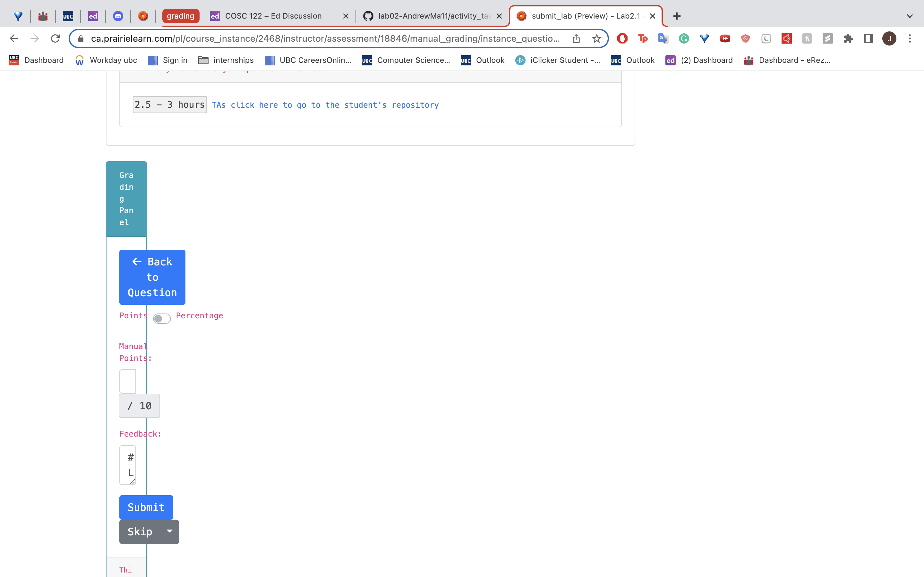Open the student's repository link
The height and width of the screenshot is (577, 924).
coord(325,105)
